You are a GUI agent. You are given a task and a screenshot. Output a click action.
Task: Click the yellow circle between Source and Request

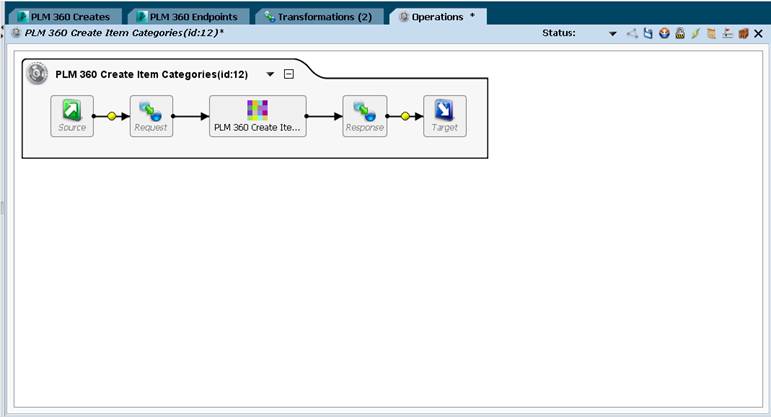click(112, 116)
